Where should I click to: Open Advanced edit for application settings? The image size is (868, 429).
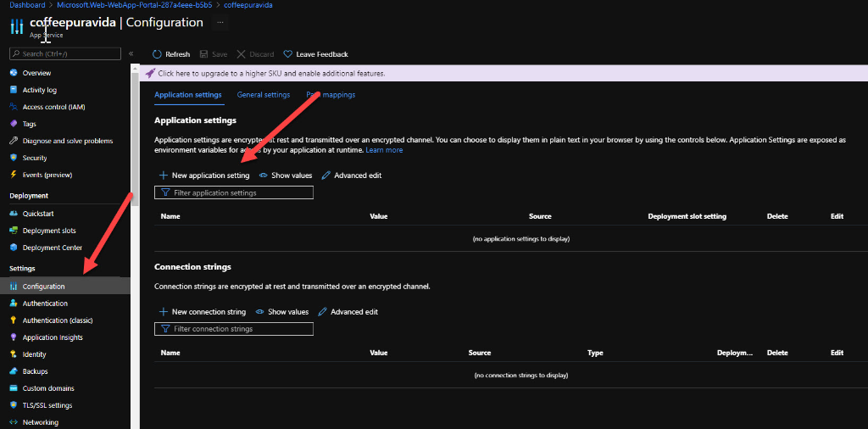tap(352, 175)
